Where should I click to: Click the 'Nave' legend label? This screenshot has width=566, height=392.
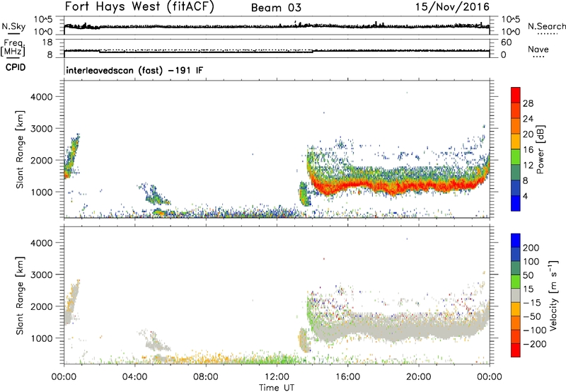pos(538,49)
